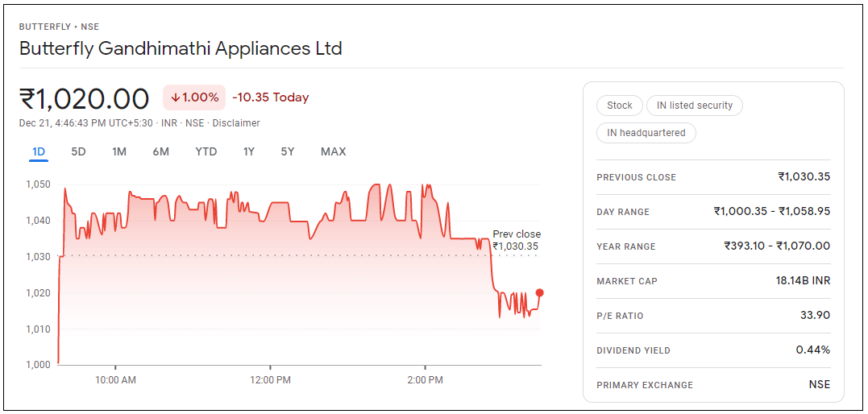Select the 1Y chart range
This screenshot has width=868, height=414.
click(x=248, y=151)
